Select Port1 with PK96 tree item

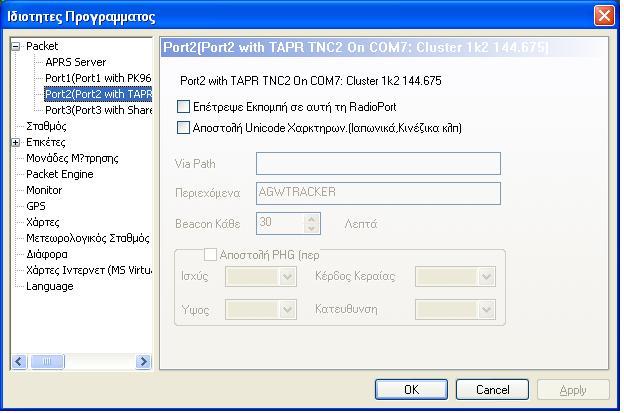click(98, 78)
